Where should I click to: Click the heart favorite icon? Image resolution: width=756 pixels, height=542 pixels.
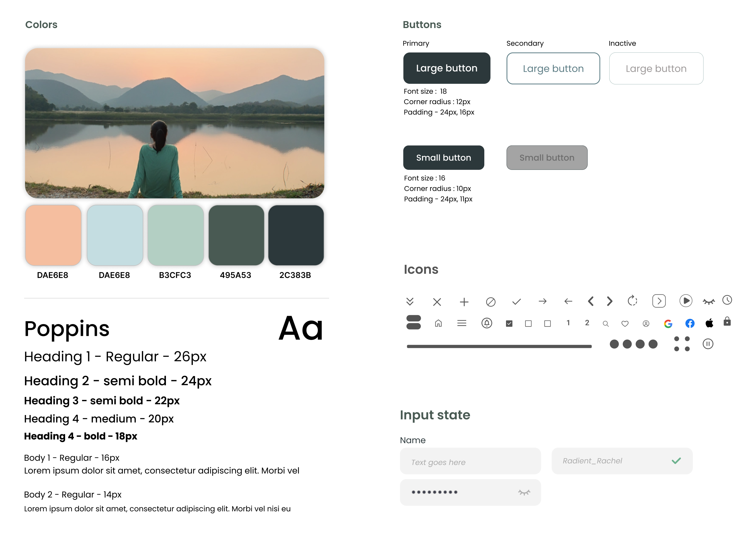(625, 323)
